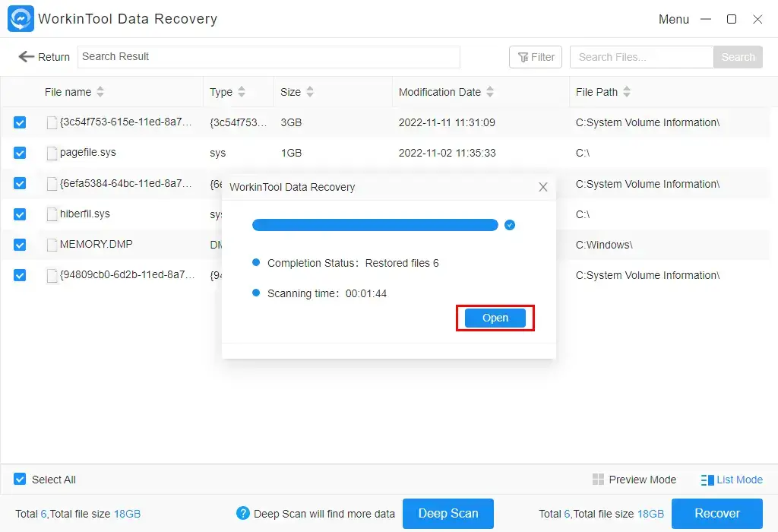Image resolution: width=778 pixels, height=532 pixels.
Task: Click the 1GB size cell
Action: 291,153
